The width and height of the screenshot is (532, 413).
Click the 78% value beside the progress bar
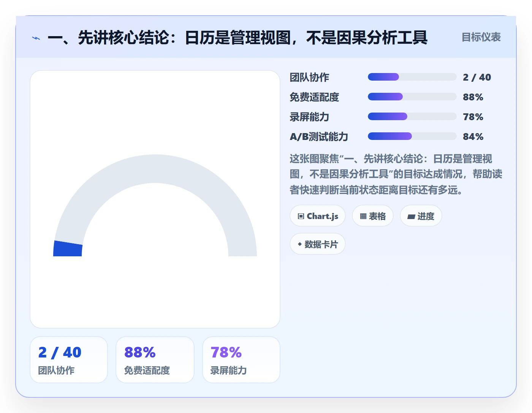(473, 117)
